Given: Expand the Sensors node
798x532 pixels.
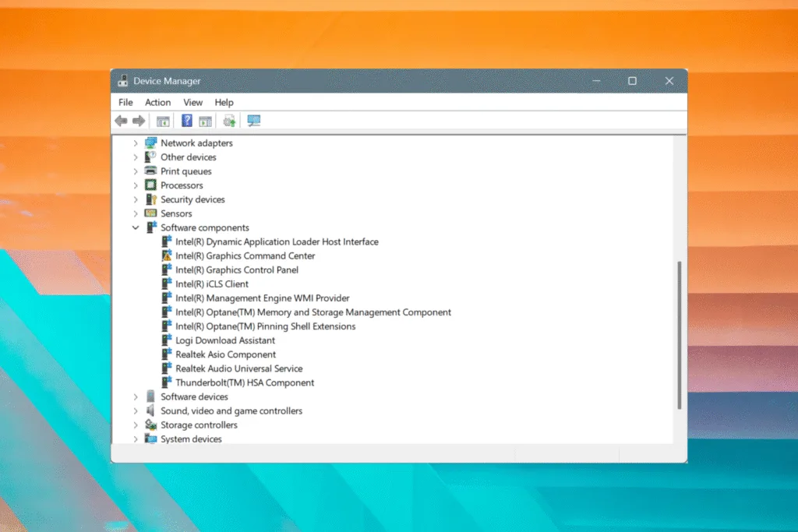Looking at the screenshot, I should pyautogui.click(x=136, y=213).
